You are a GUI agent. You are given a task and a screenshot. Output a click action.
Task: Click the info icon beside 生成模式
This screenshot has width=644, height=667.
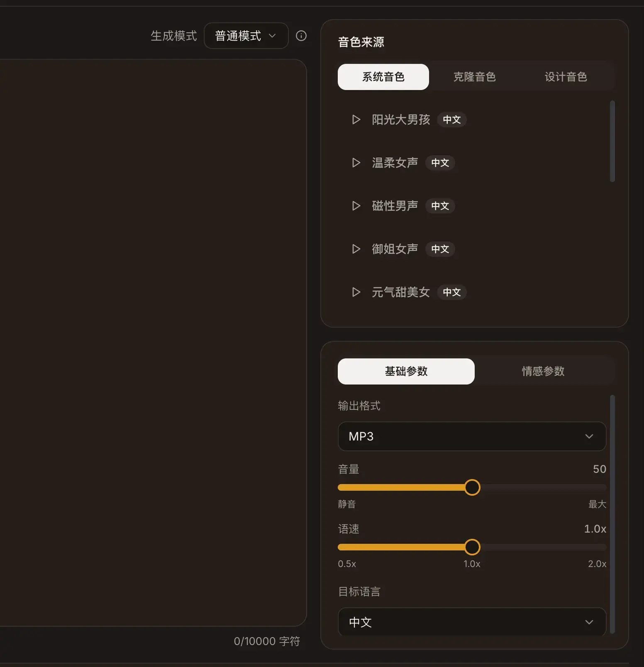coord(301,36)
